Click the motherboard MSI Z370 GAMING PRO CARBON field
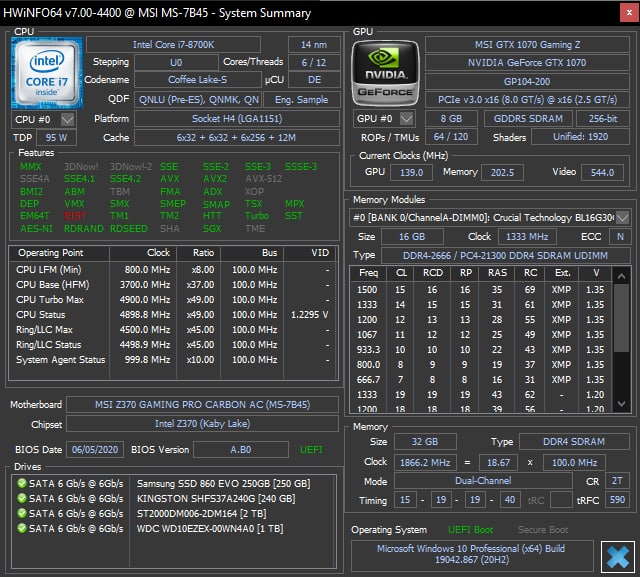 (202, 404)
